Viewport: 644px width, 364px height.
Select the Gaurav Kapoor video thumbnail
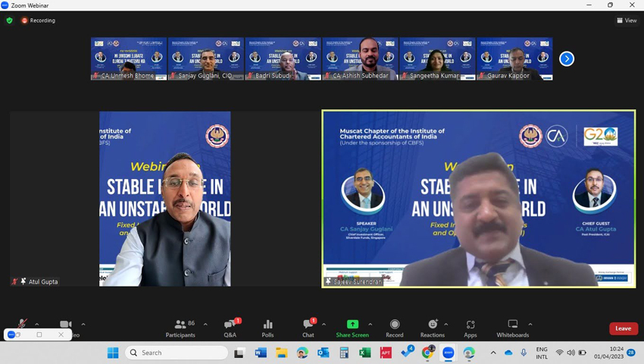(x=514, y=59)
